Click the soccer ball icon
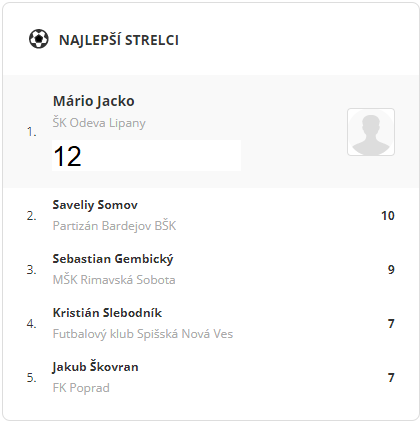Viewport: 420px width, 422px height. pyautogui.click(x=39, y=39)
